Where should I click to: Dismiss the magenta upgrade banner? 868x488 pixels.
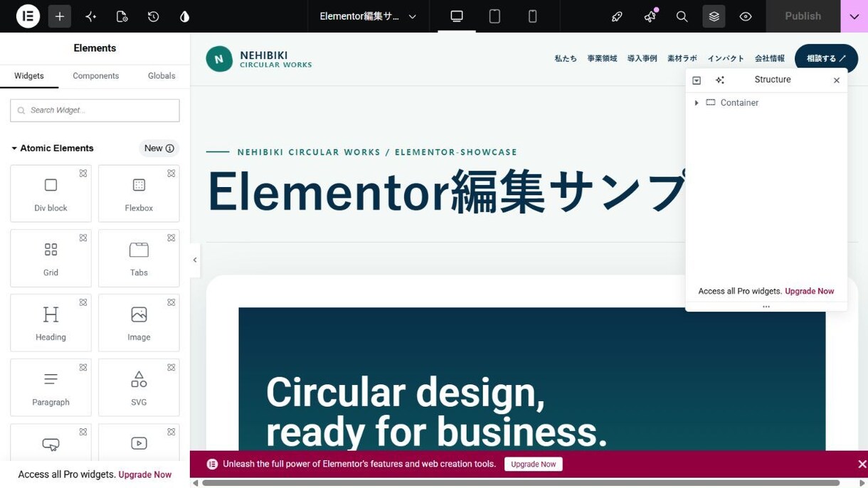pyautogui.click(x=862, y=464)
